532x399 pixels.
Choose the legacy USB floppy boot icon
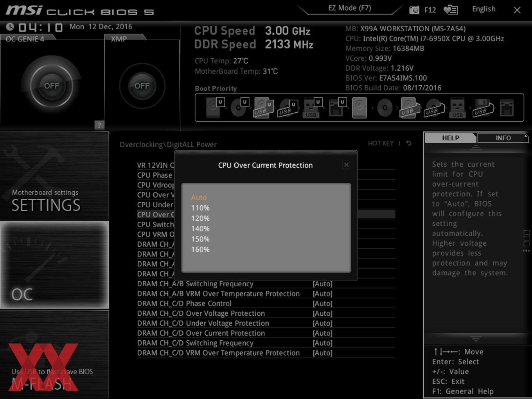(x=482, y=108)
